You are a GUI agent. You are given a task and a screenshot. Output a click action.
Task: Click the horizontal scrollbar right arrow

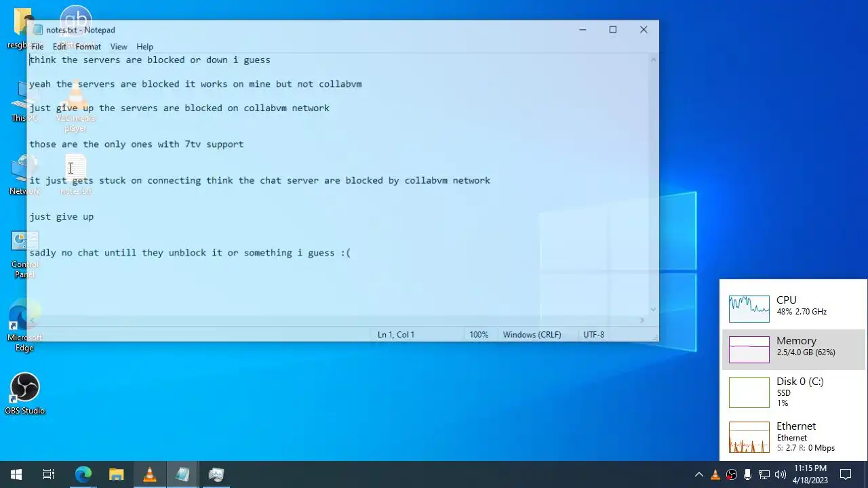click(642, 321)
